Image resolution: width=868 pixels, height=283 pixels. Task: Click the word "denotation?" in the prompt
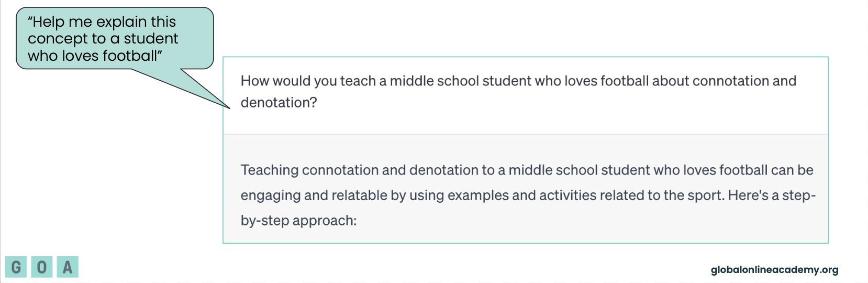coord(279,103)
